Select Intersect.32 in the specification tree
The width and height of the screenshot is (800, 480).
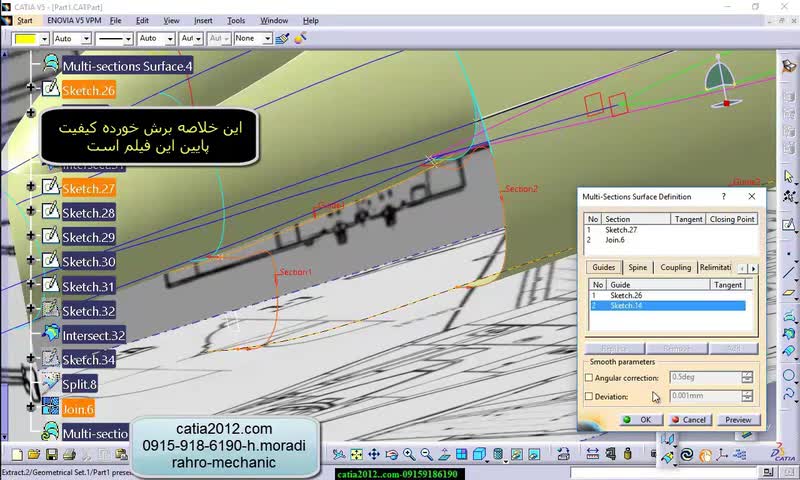(94, 336)
